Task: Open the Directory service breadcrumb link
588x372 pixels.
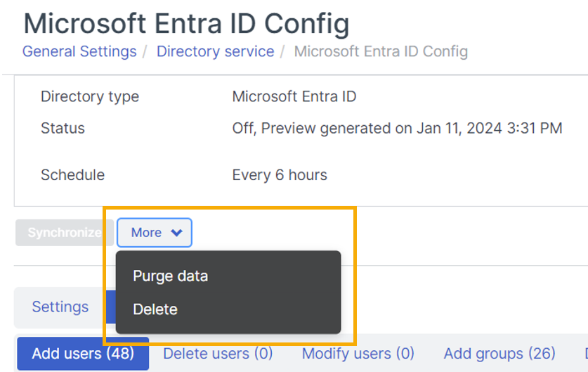Action: coord(215,51)
